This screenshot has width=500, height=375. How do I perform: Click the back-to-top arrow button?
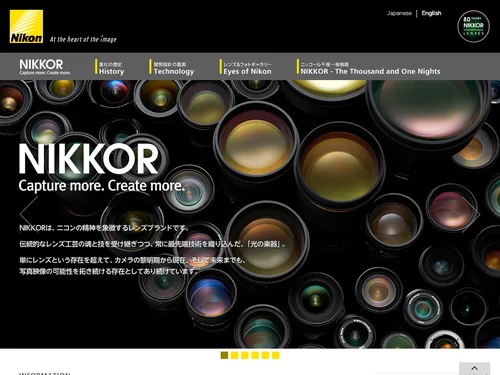[474, 368]
